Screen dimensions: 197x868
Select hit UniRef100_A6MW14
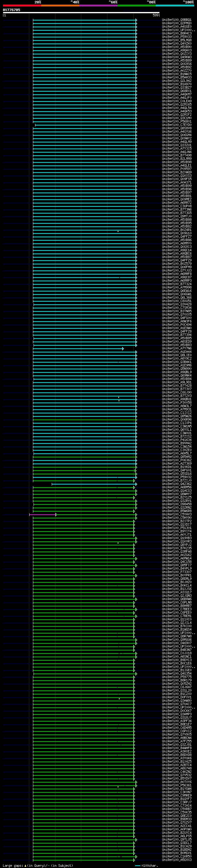coord(177,558)
